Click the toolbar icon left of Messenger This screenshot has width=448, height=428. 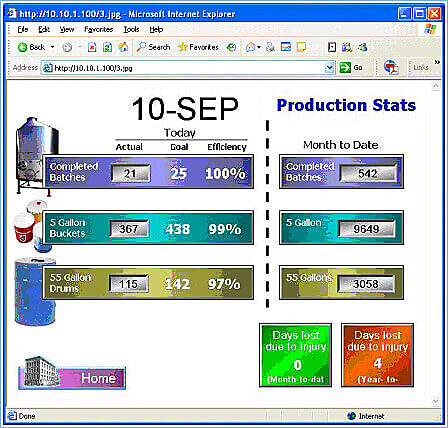[347, 47]
